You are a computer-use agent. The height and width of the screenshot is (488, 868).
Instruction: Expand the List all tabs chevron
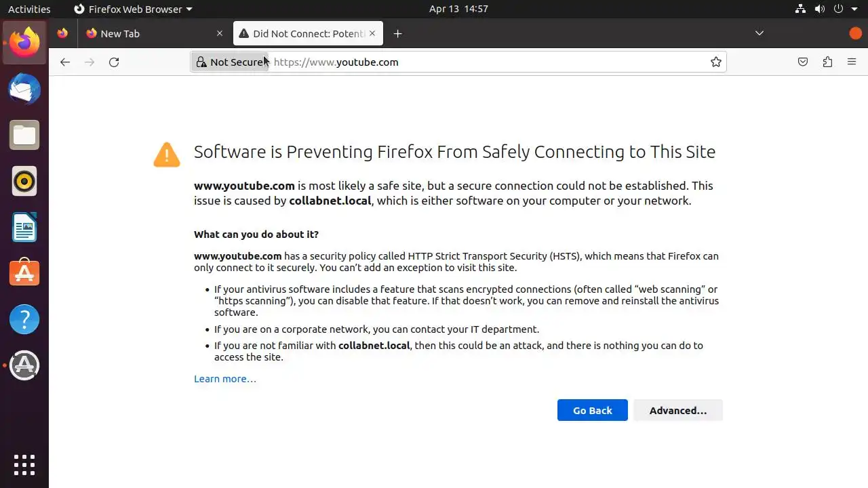(x=759, y=33)
